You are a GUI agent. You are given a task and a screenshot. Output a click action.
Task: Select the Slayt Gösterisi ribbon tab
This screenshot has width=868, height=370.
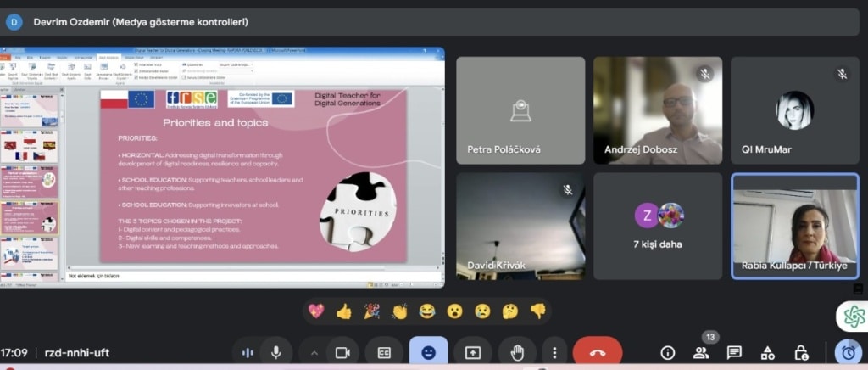[x=108, y=58]
